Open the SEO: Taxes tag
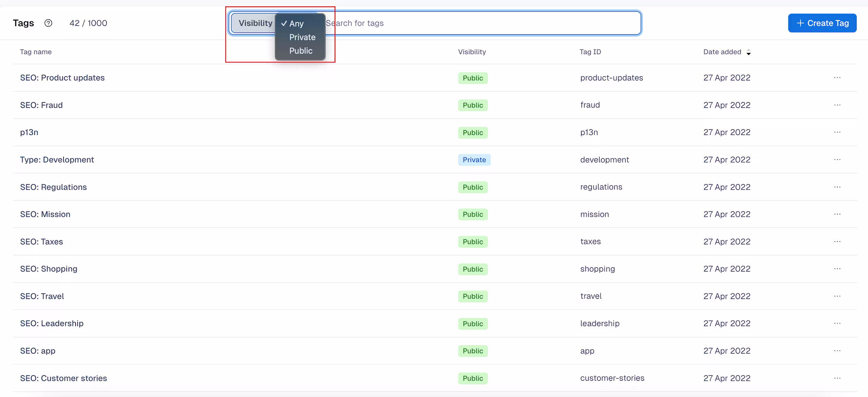This screenshot has width=868, height=397. point(41,242)
